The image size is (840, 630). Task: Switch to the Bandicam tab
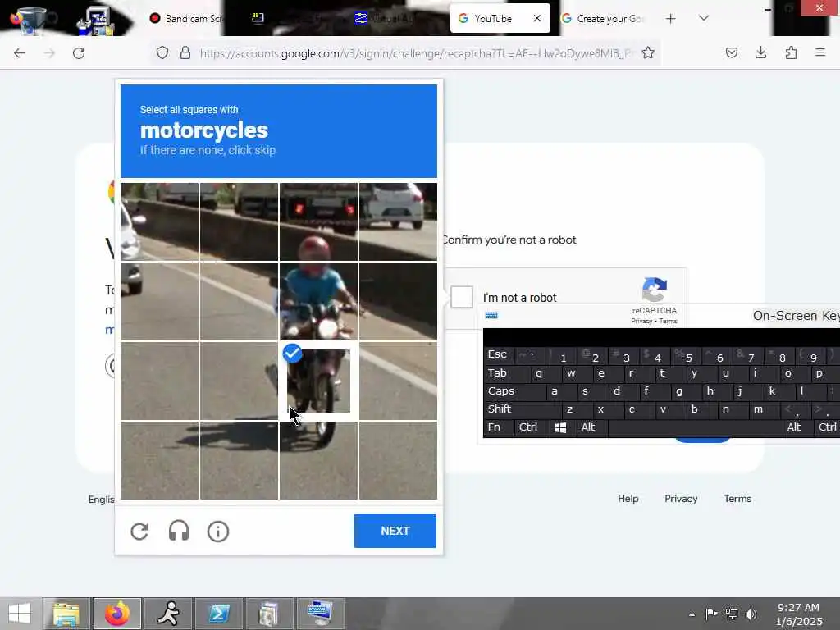pos(185,19)
